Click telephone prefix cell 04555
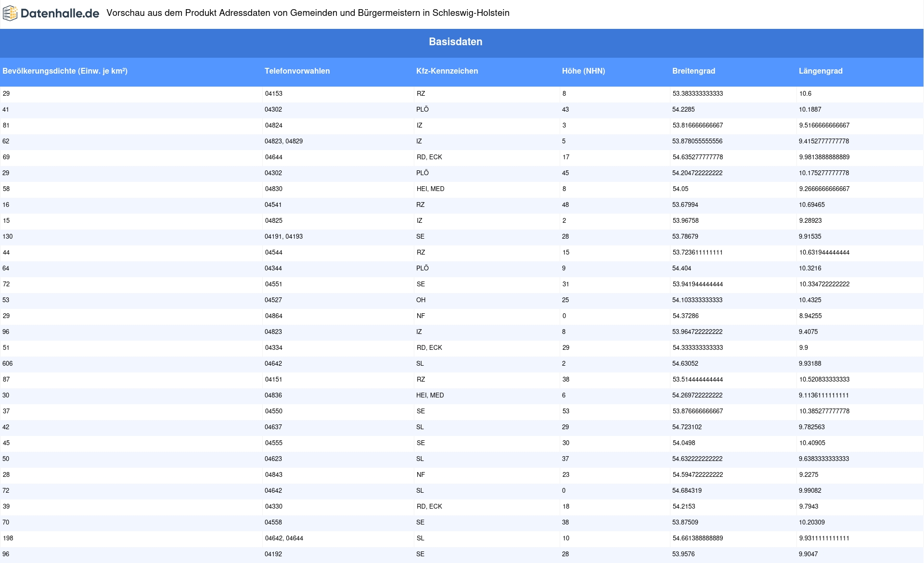The image size is (924, 563). [274, 443]
